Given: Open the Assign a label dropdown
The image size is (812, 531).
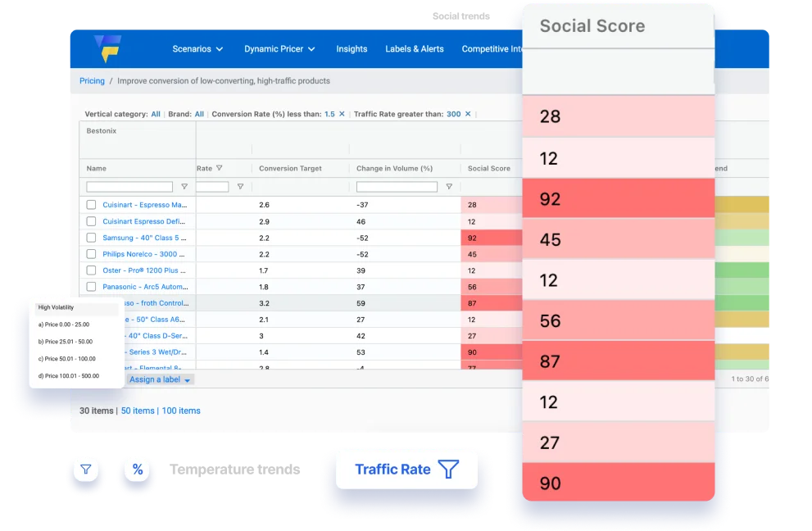Looking at the screenshot, I should (x=161, y=379).
